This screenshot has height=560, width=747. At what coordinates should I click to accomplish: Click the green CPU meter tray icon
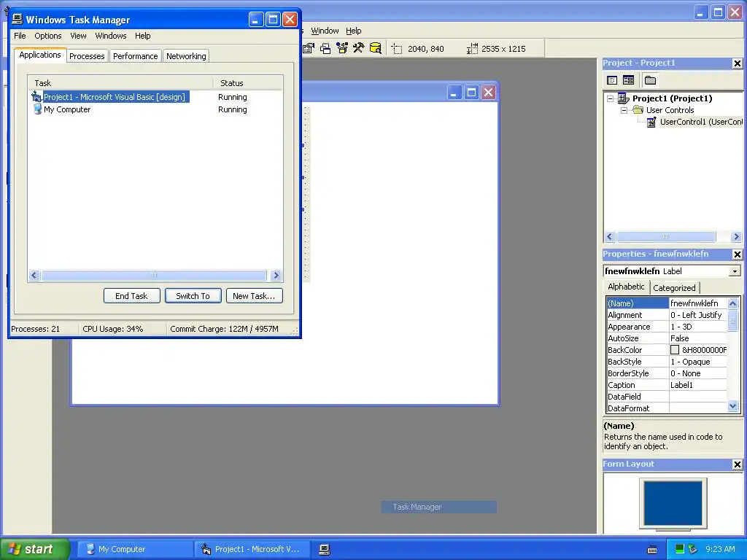(x=680, y=549)
